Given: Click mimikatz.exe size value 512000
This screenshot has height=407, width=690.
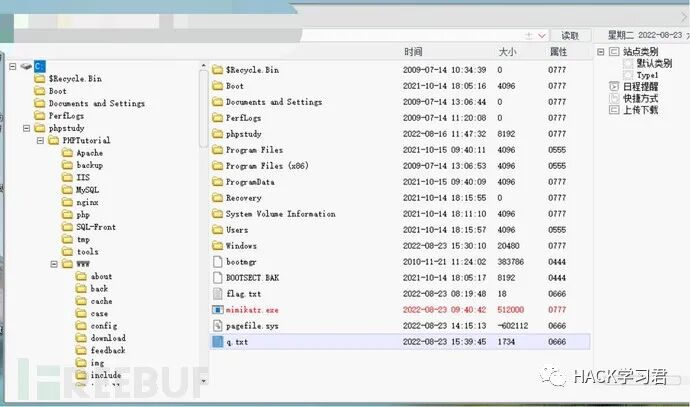Looking at the screenshot, I should click(510, 310).
